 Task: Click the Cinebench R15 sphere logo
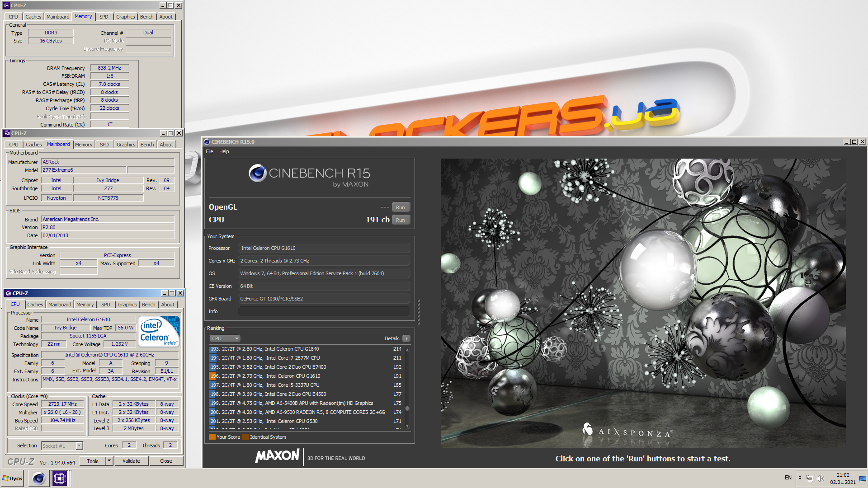pos(258,174)
